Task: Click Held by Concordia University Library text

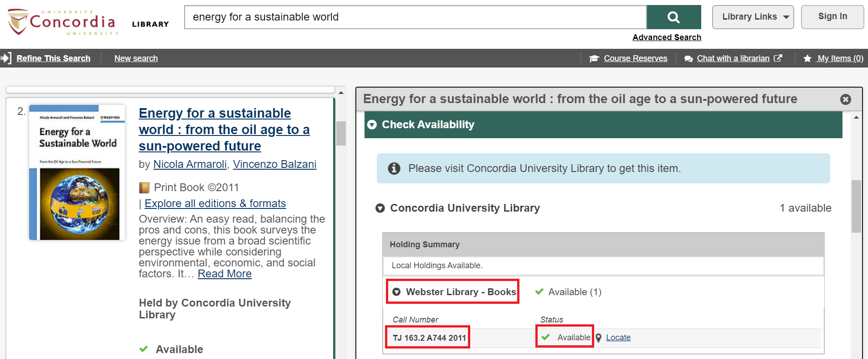Action: pos(215,309)
